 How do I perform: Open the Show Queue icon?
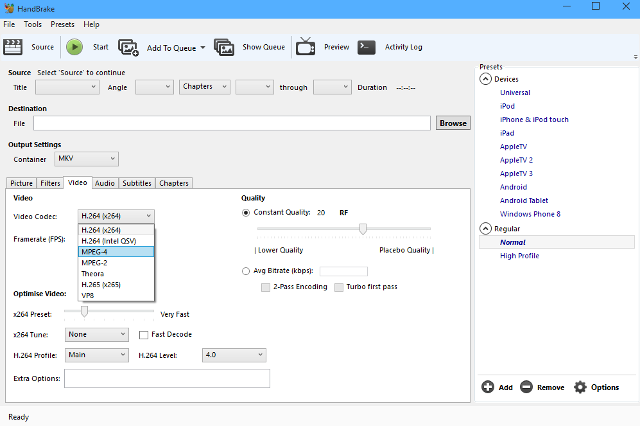(224, 47)
